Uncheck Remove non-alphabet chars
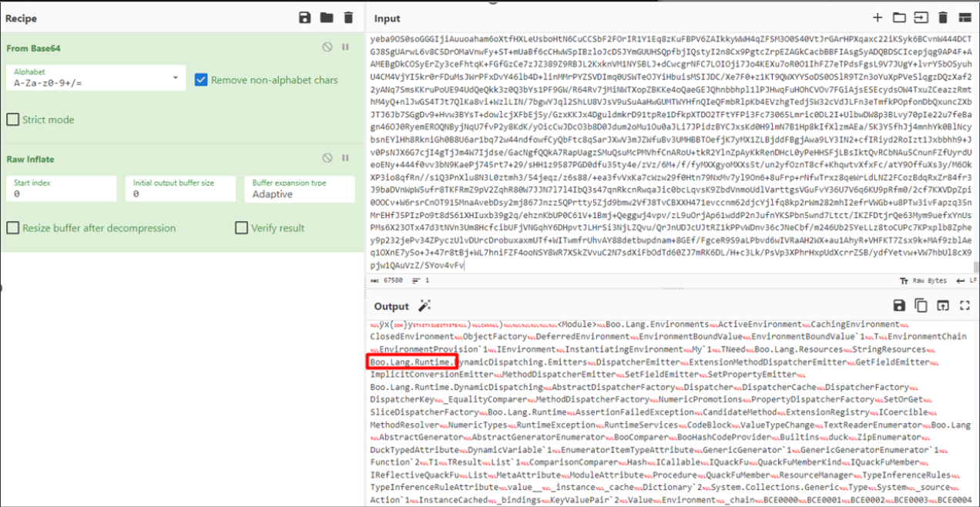Image resolution: width=980 pixels, height=507 pixels. pos(201,79)
